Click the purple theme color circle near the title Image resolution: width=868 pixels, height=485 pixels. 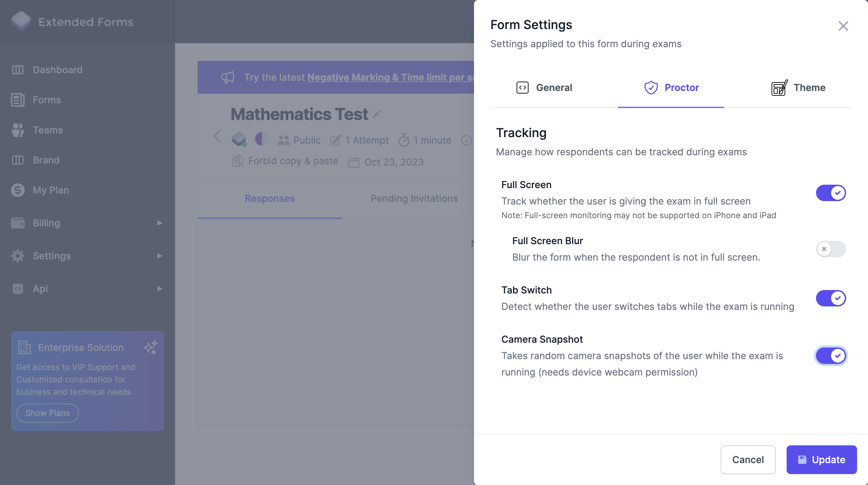261,140
